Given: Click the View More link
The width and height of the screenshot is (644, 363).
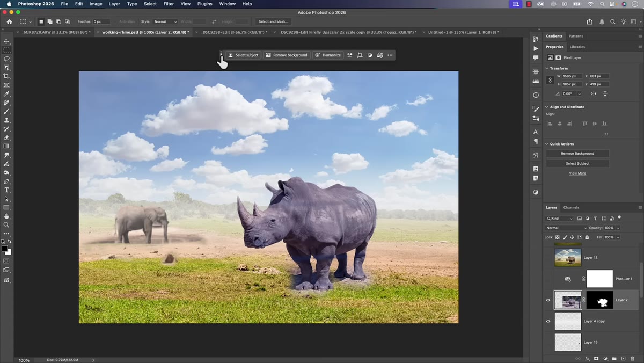Looking at the screenshot, I should [577, 173].
